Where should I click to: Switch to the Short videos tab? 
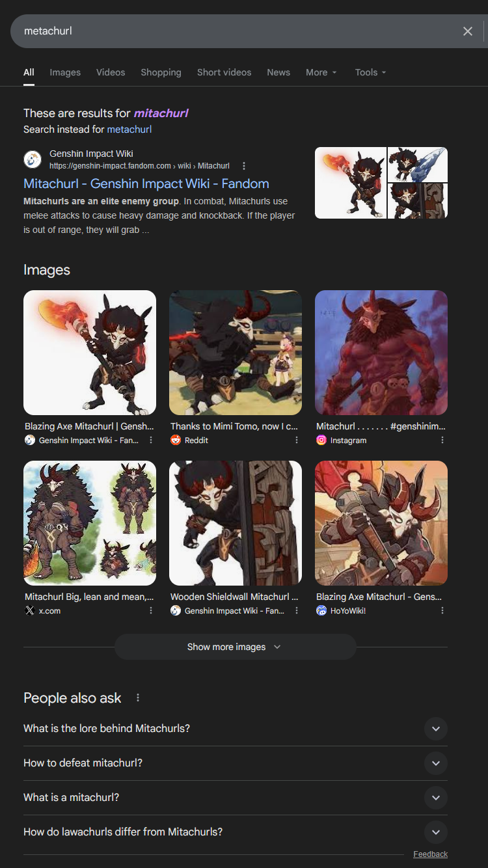224,72
